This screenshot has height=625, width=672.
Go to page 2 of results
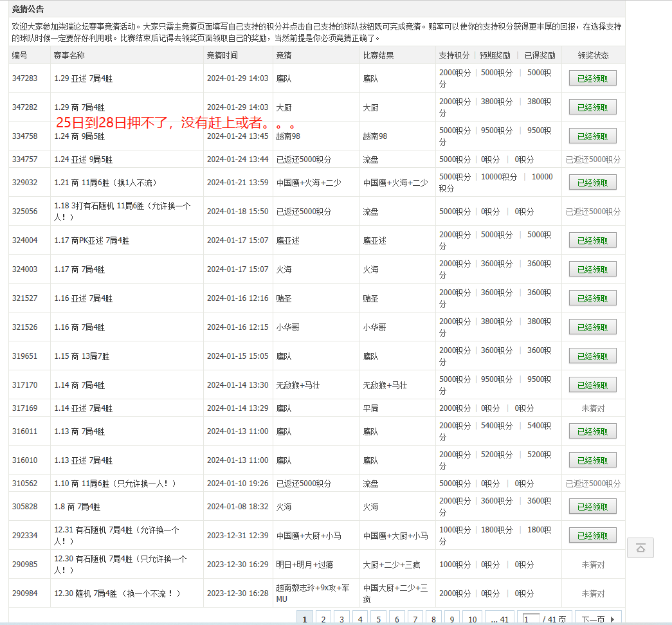pyautogui.click(x=323, y=619)
